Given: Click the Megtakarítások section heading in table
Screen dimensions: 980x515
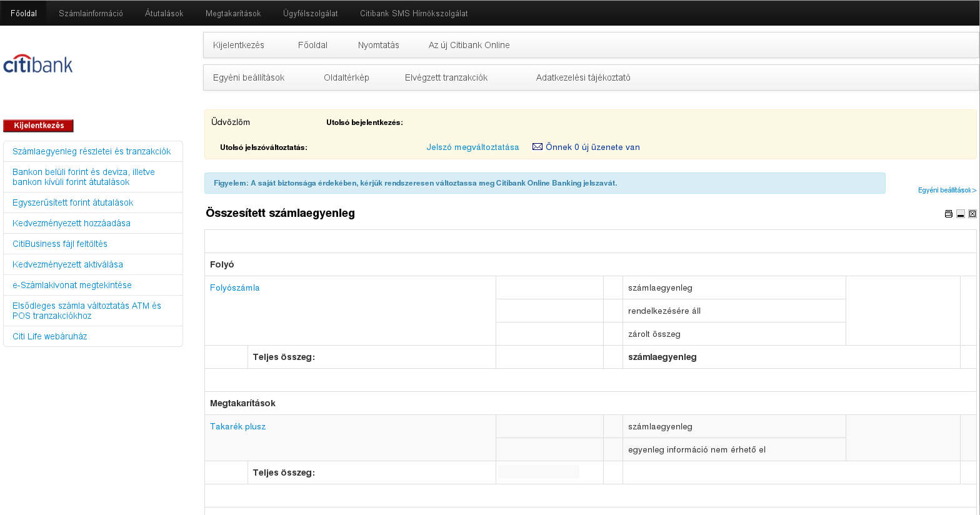Looking at the screenshot, I should 242,403.
